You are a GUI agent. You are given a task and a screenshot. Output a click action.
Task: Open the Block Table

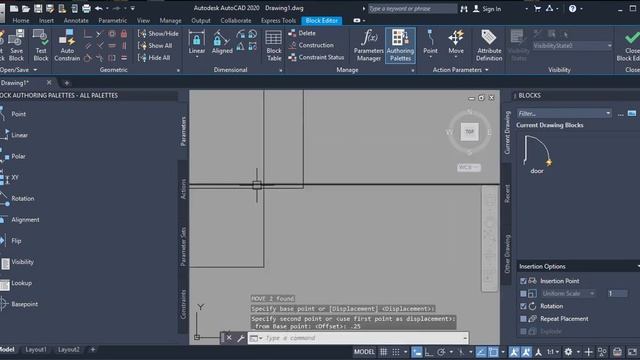(273, 45)
